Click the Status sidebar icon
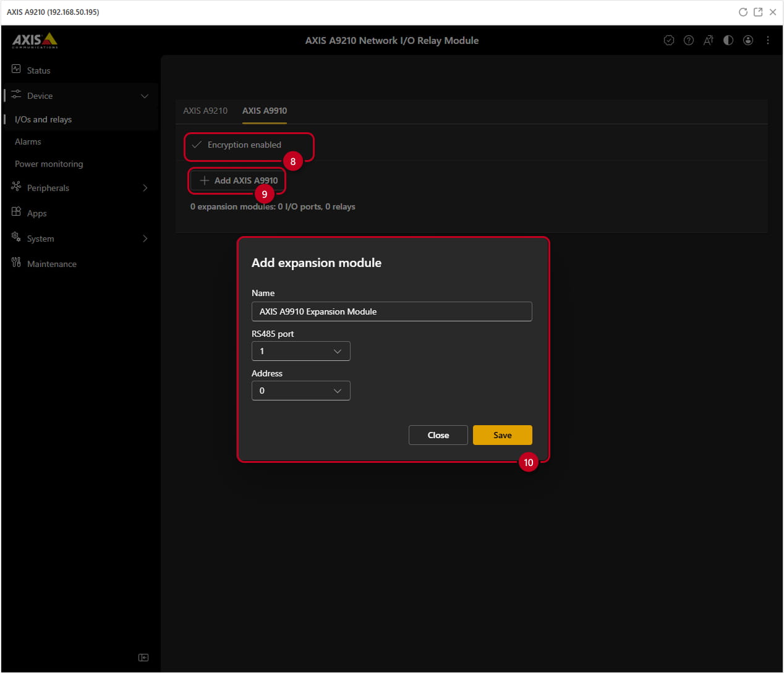Screen dimensions: 784x673 pos(16,69)
